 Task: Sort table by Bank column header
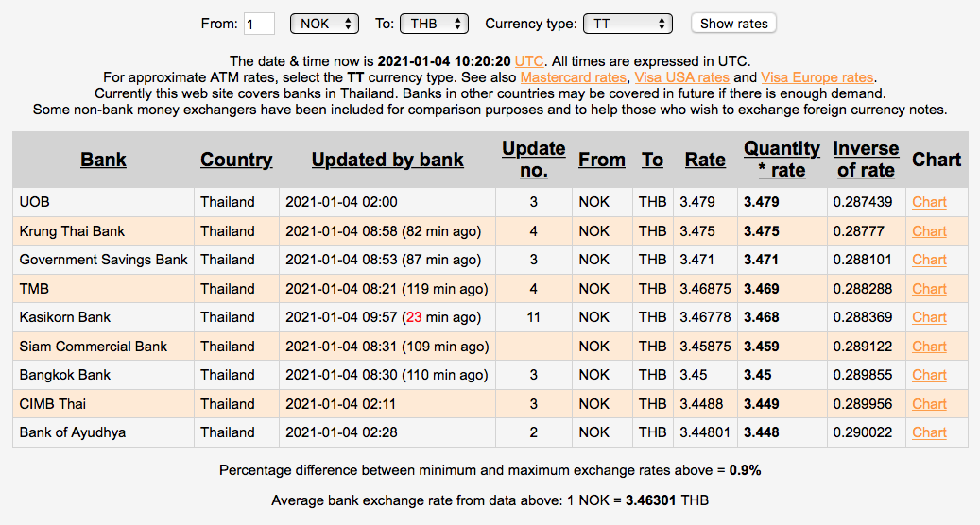click(x=103, y=160)
